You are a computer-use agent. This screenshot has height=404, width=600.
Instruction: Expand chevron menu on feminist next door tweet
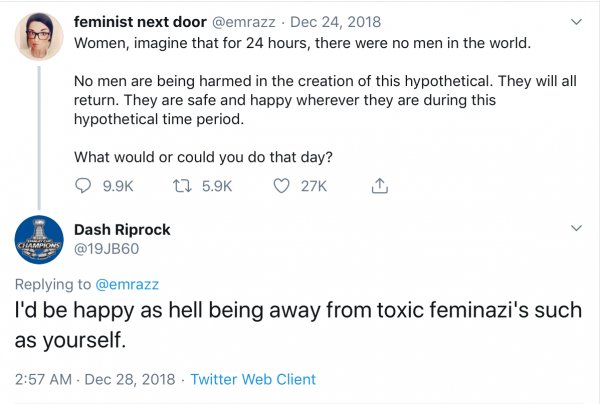pos(575,21)
